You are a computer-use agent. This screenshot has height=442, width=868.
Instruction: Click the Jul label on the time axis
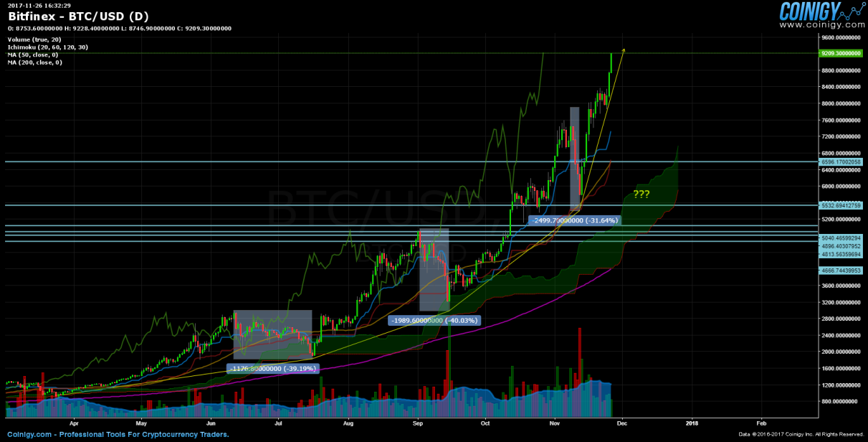point(277,423)
